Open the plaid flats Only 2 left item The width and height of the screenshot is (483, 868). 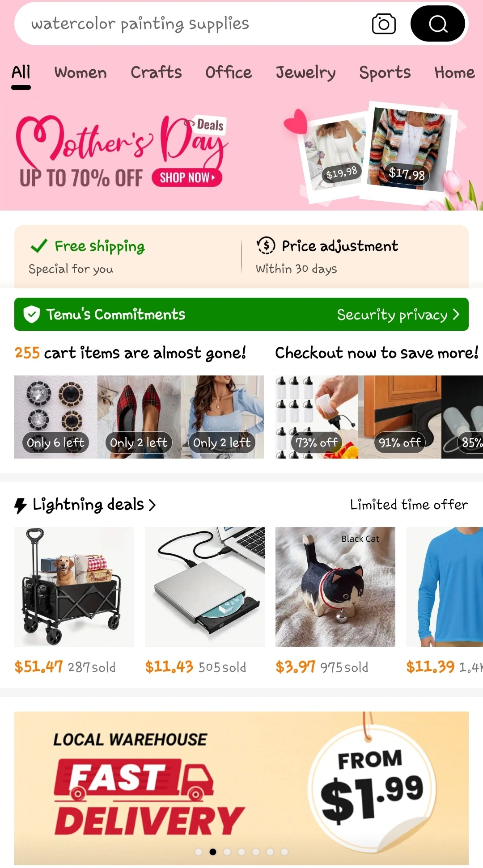[139, 417]
